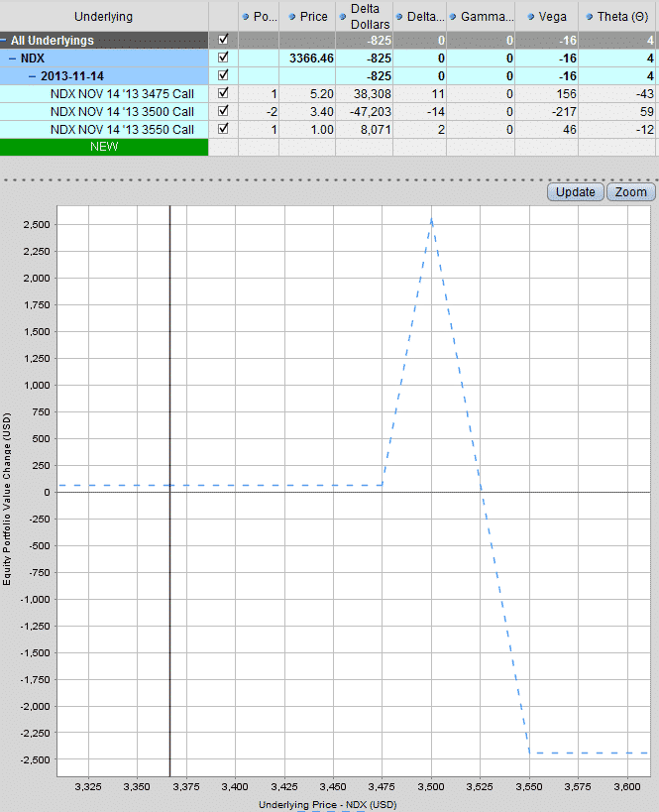Image resolution: width=659 pixels, height=812 pixels.
Task: Collapse the All Underlyings group
Action: click(4, 40)
